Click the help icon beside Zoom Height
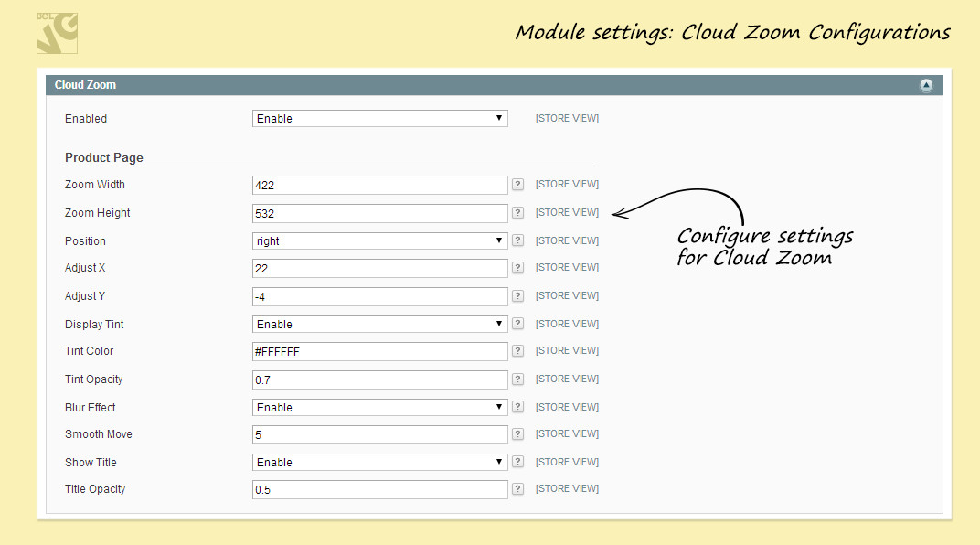The image size is (980, 545). [x=517, y=213]
